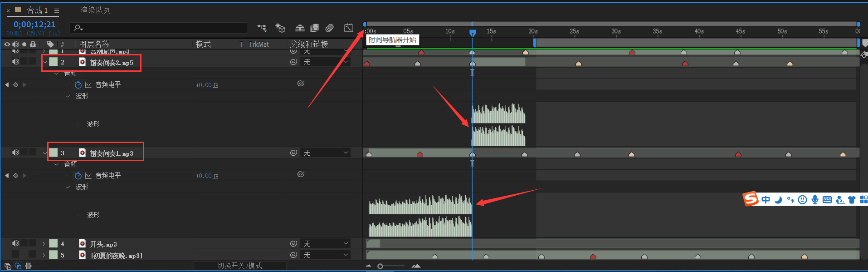Collapse 音频 group under 前奏间奏2.mp5
Viewport: 868px width, 272px height.
click(56, 74)
